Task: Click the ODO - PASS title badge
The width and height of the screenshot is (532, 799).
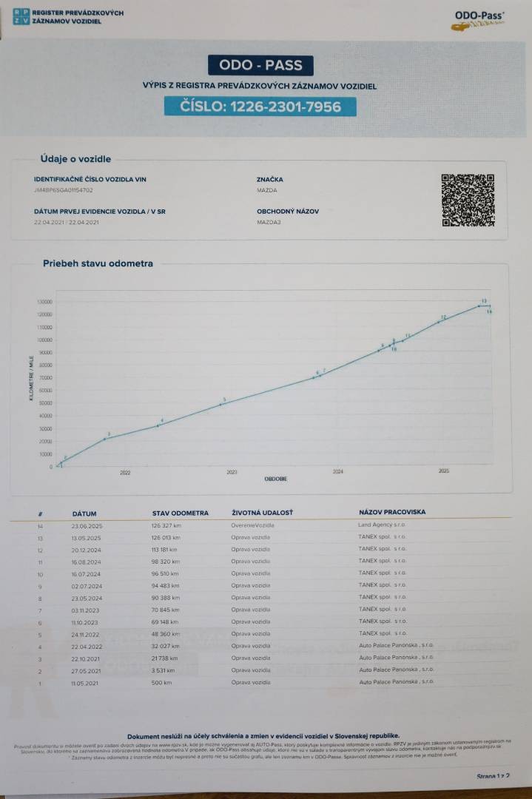Action: click(x=260, y=65)
